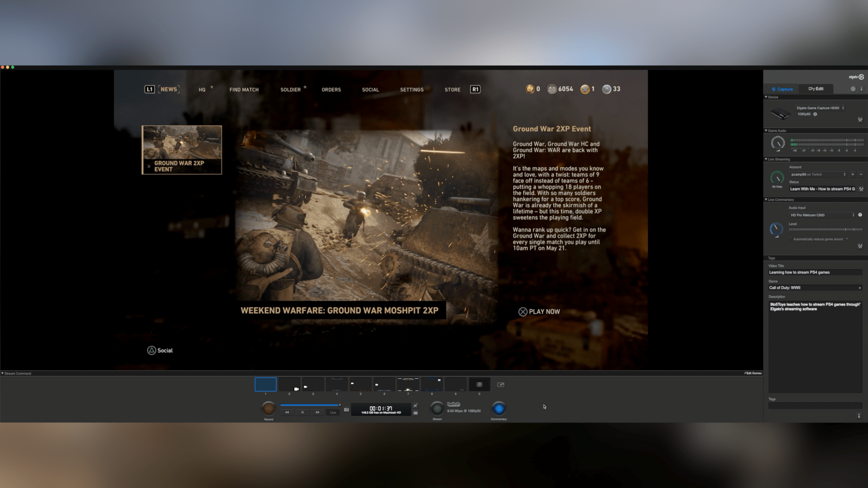Image resolution: width=868 pixels, height=488 pixels.
Task: Open Device settings tools icon
Action: pyautogui.click(x=860, y=120)
